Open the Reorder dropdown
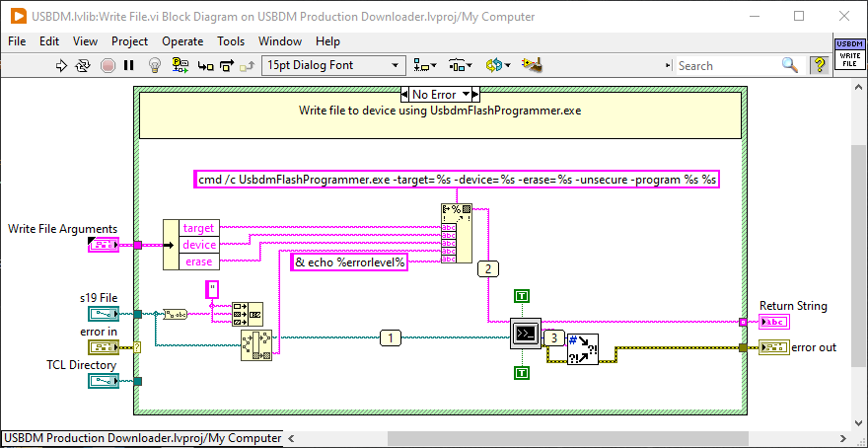This screenshot has height=448, width=868. [x=498, y=65]
